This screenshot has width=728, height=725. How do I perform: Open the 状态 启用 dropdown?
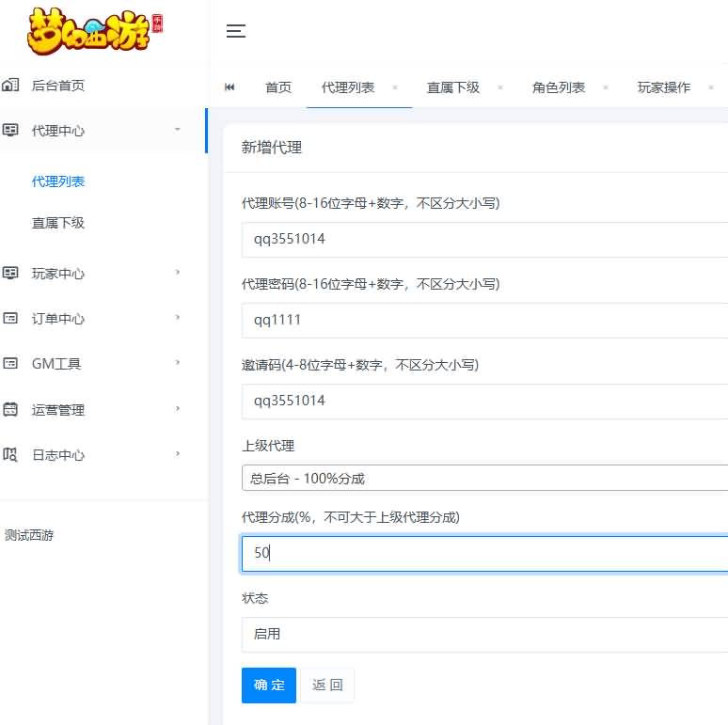484,635
